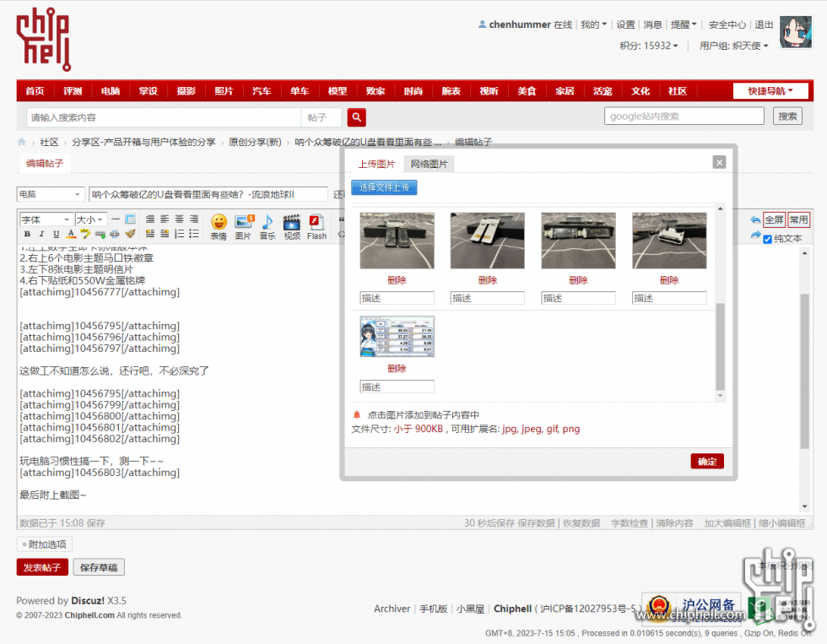The height and width of the screenshot is (644, 827).
Task: Click the benchmark screenshot thumbnail
Action: click(x=397, y=337)
